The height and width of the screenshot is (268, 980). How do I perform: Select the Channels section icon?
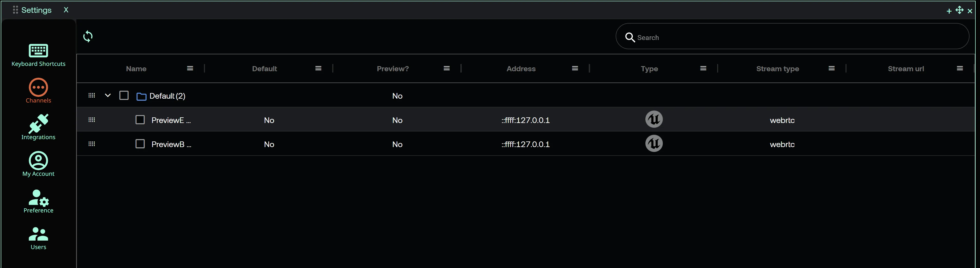38,88
